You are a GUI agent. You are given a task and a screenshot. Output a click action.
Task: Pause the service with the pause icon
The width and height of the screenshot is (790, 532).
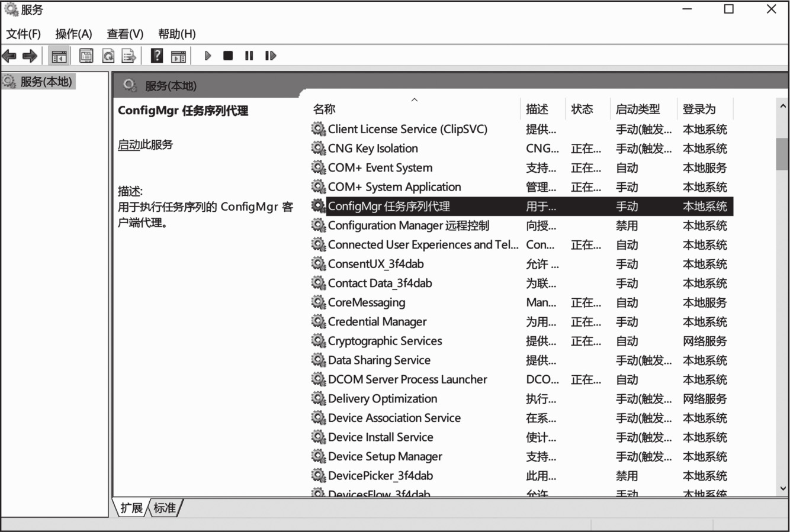249,56
